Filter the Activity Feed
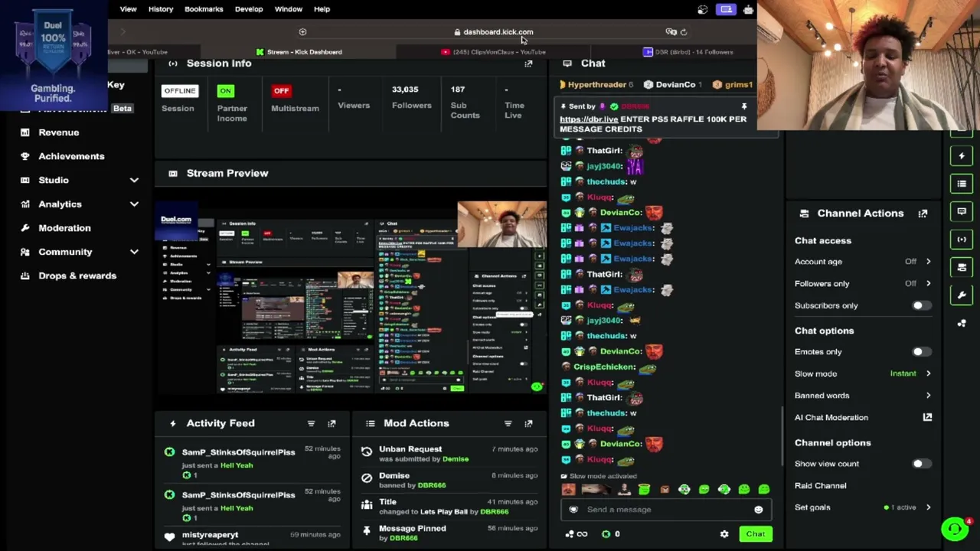 pos(311,423)
